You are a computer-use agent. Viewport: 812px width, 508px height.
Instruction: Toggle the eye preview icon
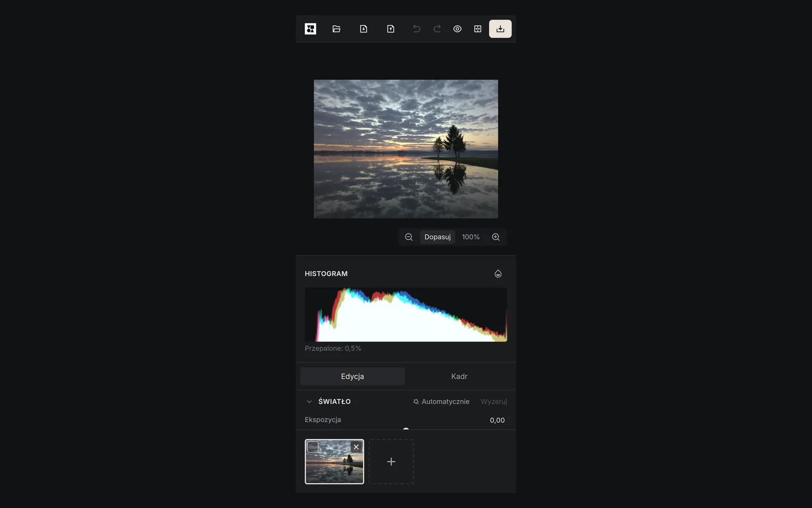tap(457, 29)
